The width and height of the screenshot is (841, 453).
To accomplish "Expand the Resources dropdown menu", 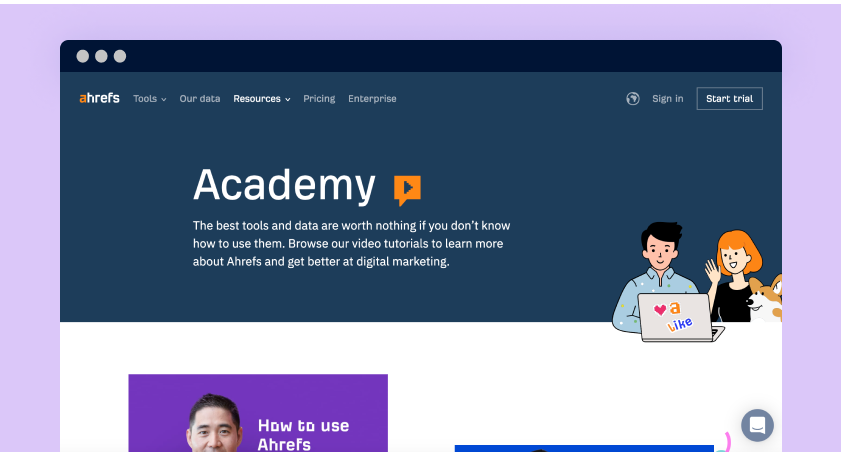I will coord(262,99).
